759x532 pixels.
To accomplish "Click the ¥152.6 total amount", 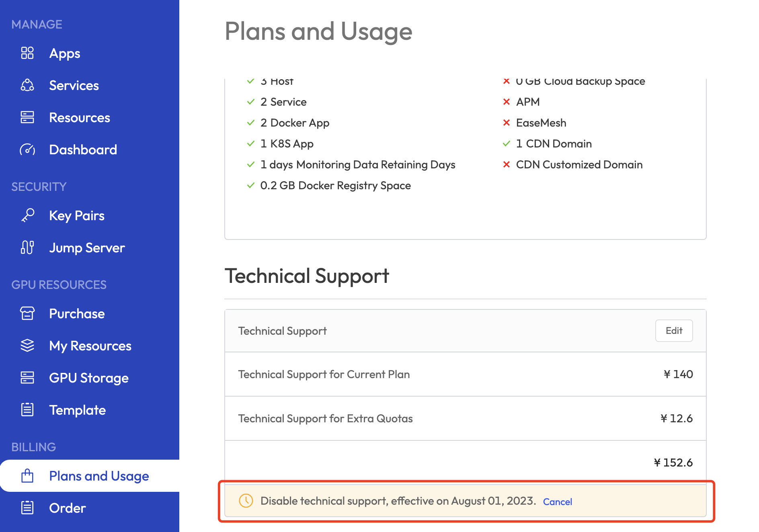I will (673, 462).
